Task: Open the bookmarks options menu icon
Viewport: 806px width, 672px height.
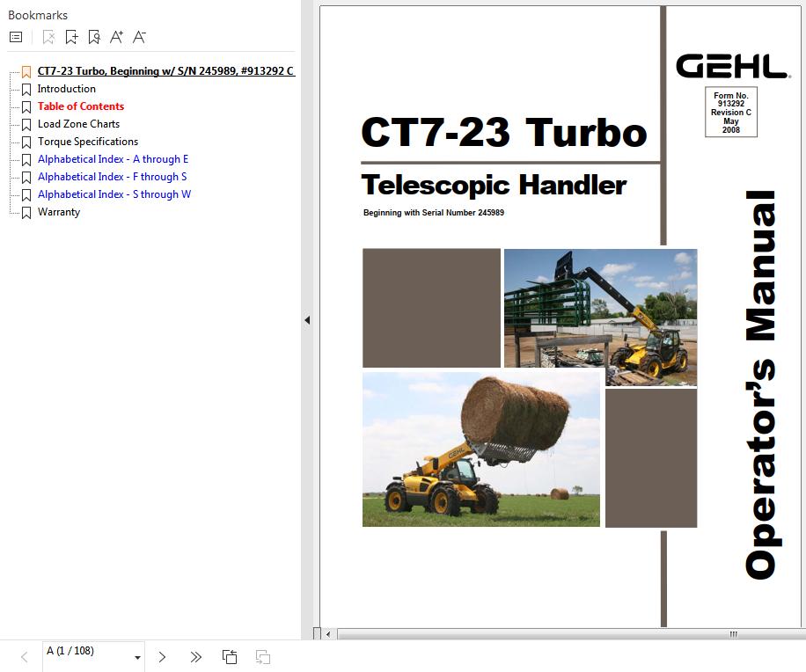Action: (x=16, y=37)
